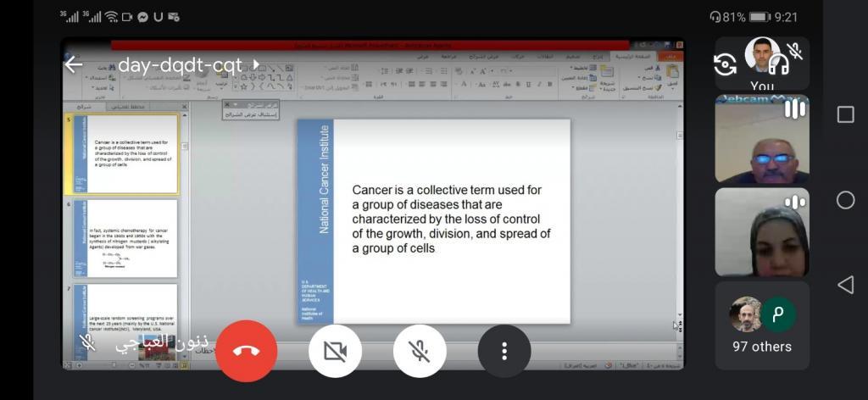868x400 pixels.
Task: Tap the shared presentation slide about cancer
Action: (x=433, y=220)
